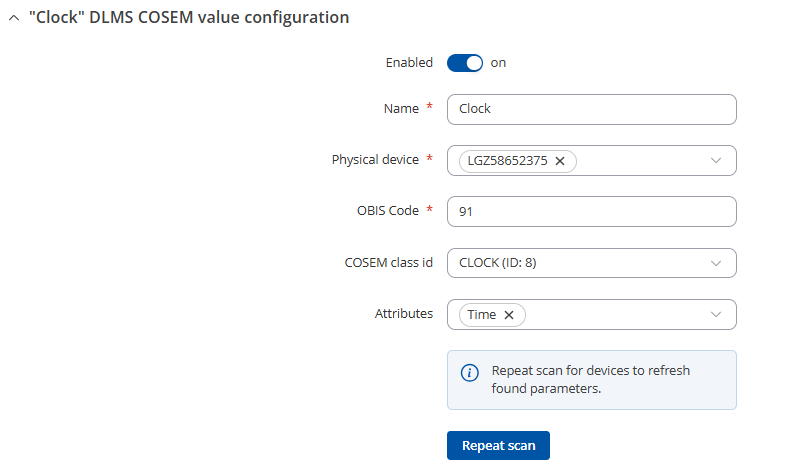Image resolution: width=791 pixels, height=470 pixels.
Task: Toggle the Enabled switch off
Action: [465, 63]
